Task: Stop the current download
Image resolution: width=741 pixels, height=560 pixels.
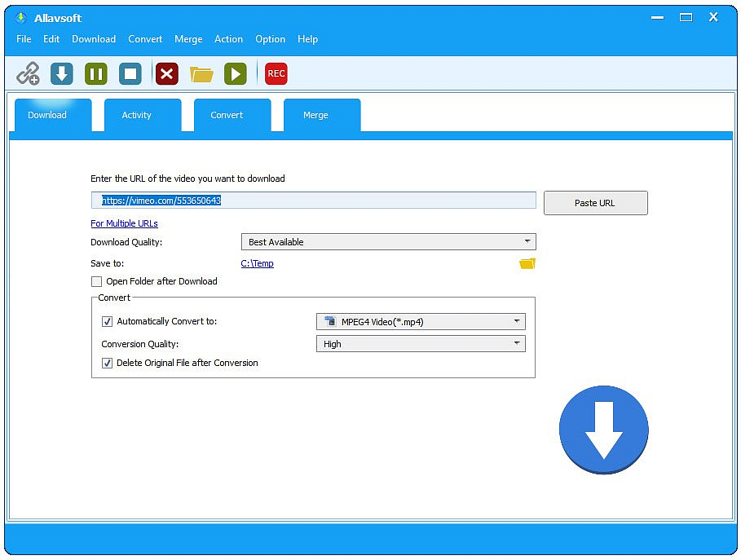Action: pyautogui.click(x=130, y=73)
